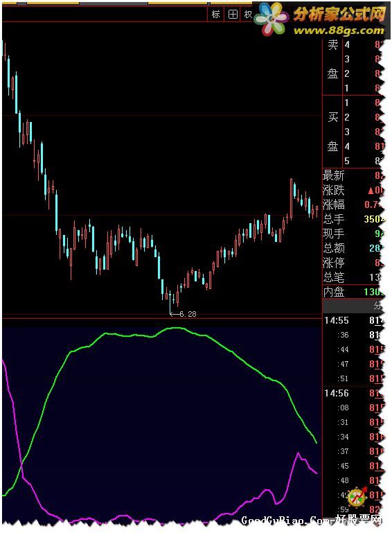Open the www.88gs.com link

click(x=339, y=30)
